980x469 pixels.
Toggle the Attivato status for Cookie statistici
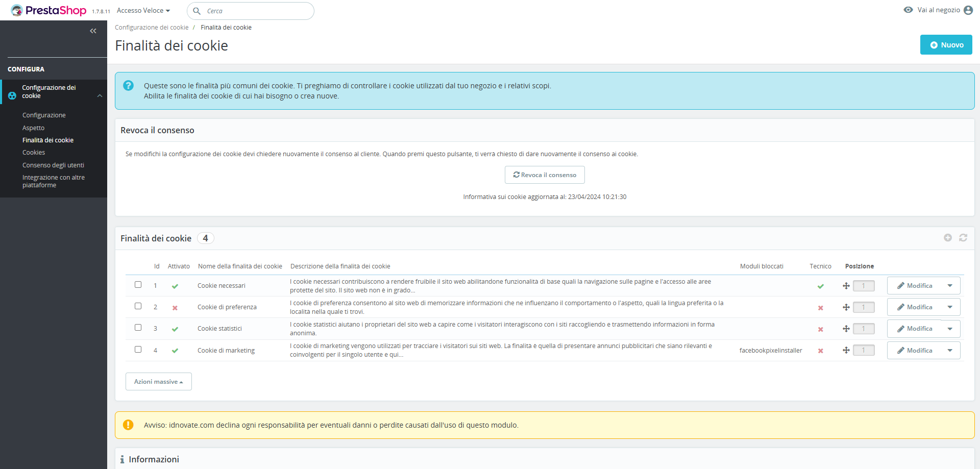175,329
